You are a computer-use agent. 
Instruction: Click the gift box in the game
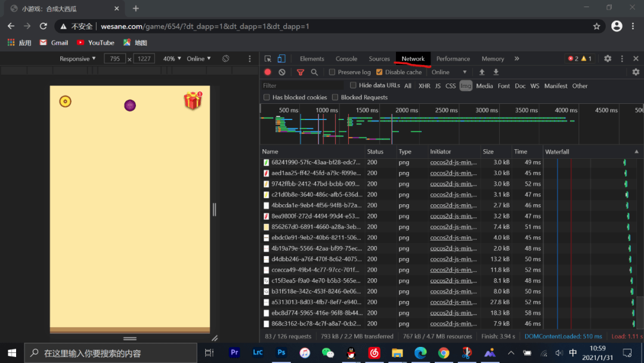pos(193,100)
